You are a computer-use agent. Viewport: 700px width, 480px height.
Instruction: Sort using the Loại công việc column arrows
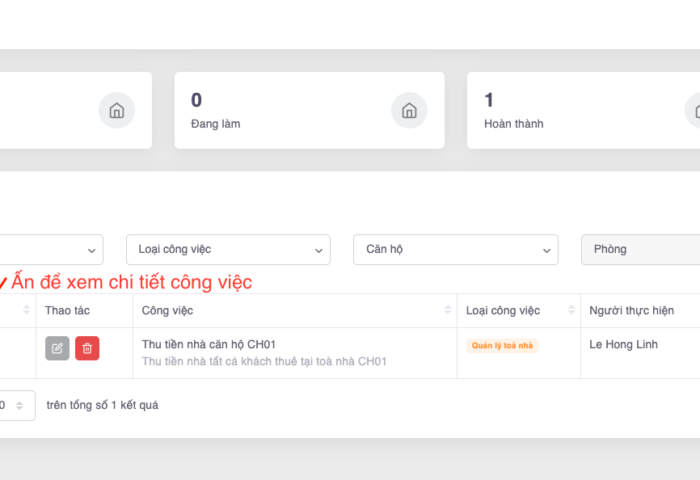571,311
